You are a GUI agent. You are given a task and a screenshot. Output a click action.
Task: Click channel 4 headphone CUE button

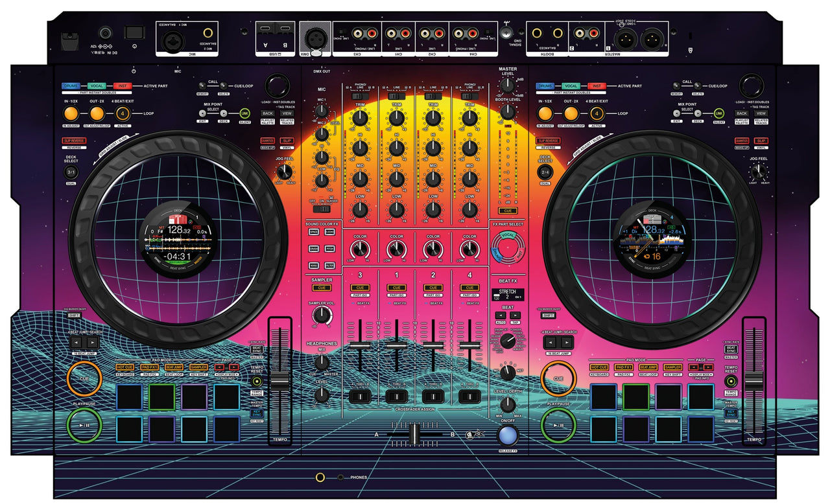(x=469, y=287)
